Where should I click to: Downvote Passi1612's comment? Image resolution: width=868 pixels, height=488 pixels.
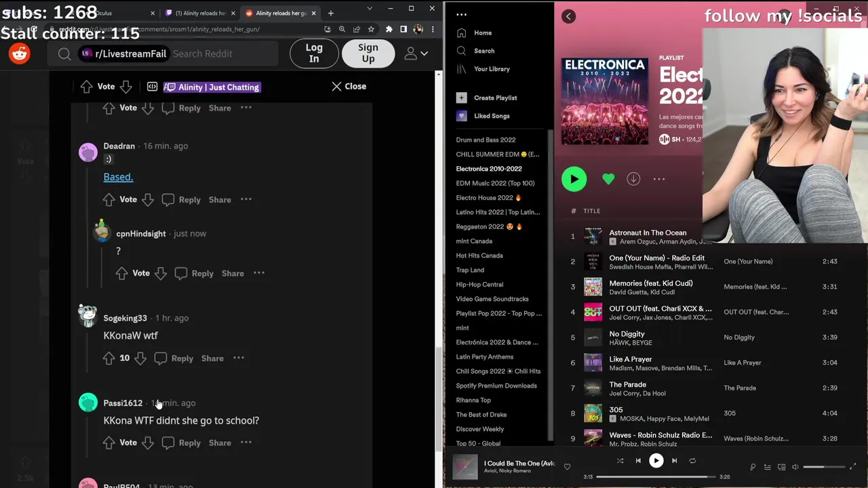(148, 443)
